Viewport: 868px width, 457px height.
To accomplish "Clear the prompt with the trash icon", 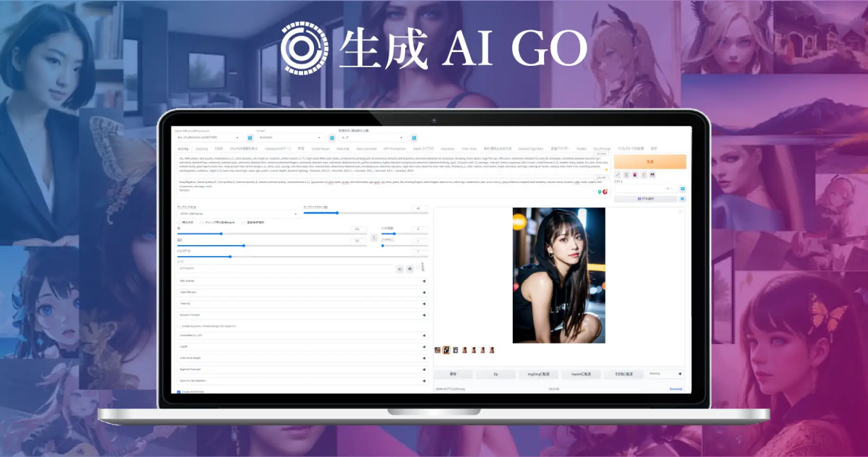I will click(626, 175).
